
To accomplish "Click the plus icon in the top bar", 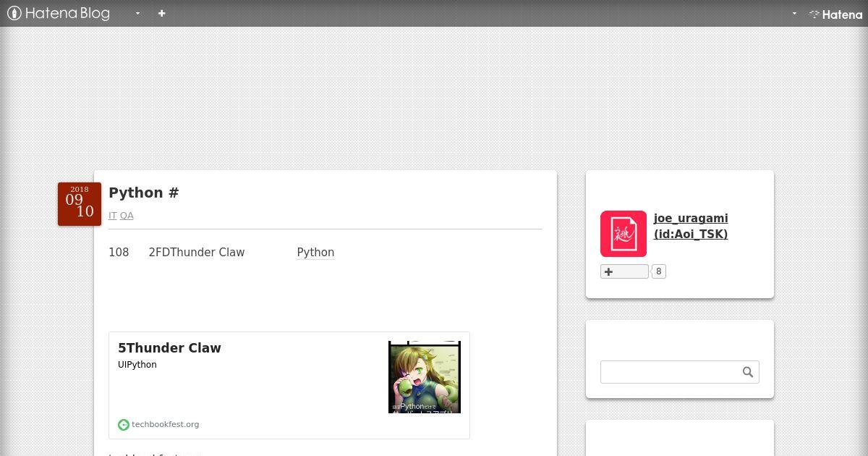I will point(161,13).
